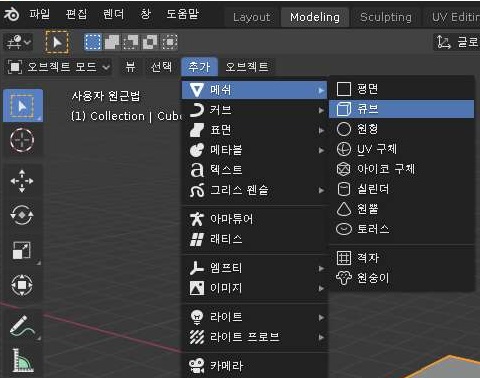Open the 선택 menu
The image size is (480, 378).
[161, 67]
